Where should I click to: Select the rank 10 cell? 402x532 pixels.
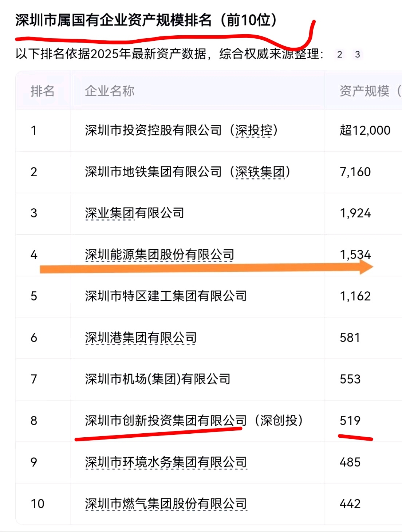[x=38, y=504]
